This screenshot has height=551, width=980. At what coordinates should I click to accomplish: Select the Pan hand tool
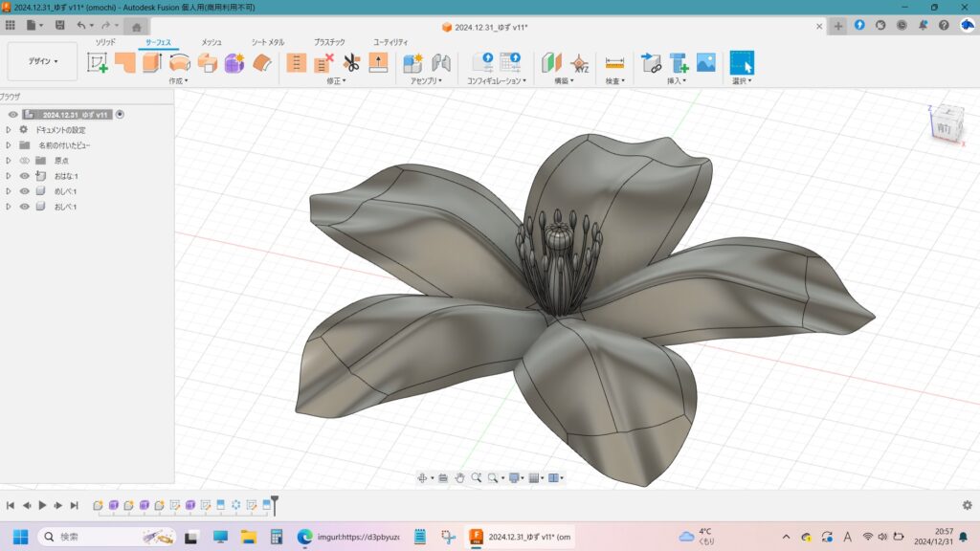click(x=459, y=477)
